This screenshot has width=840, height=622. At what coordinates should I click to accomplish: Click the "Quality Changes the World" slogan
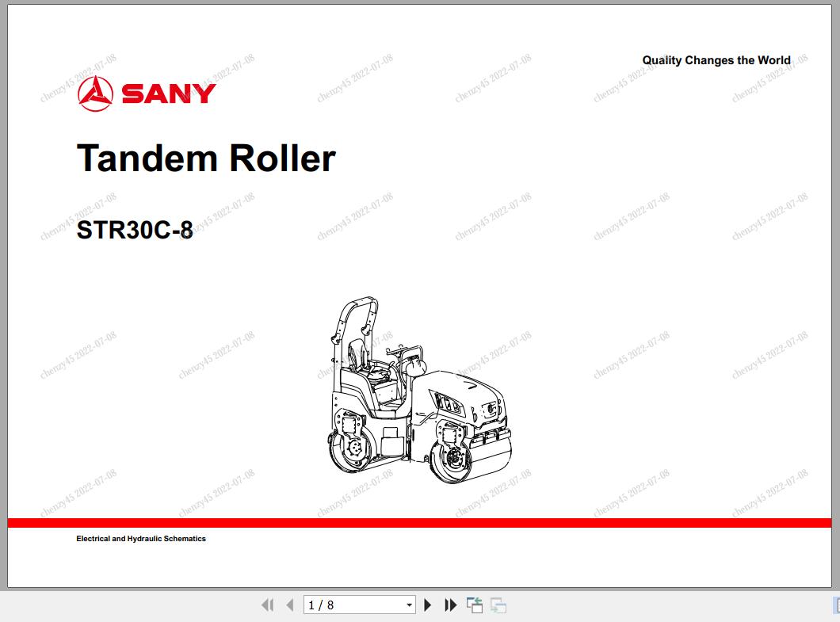tap(716, 60)
